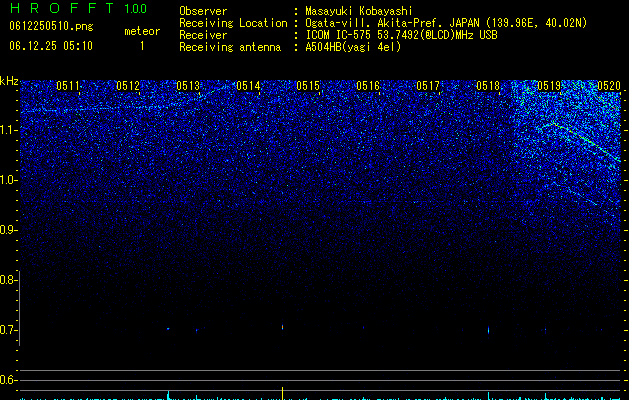Viewport: 629px width, 400px height.
Task: Click the 0516 time axis label
Action: (x=368, y=86)
